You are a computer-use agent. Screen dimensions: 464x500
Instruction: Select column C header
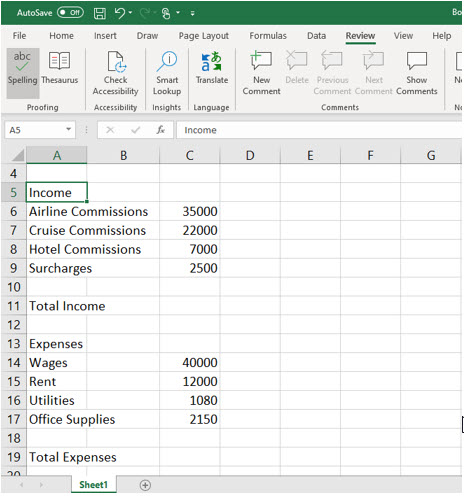[190, 155]
